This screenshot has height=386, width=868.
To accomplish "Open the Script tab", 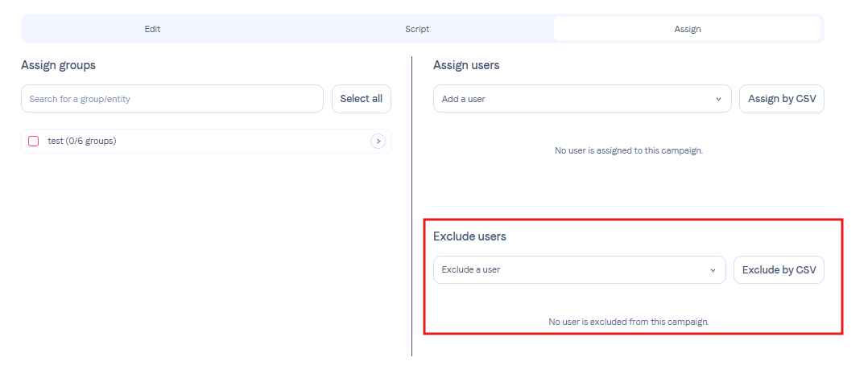I will pos(417,29).
